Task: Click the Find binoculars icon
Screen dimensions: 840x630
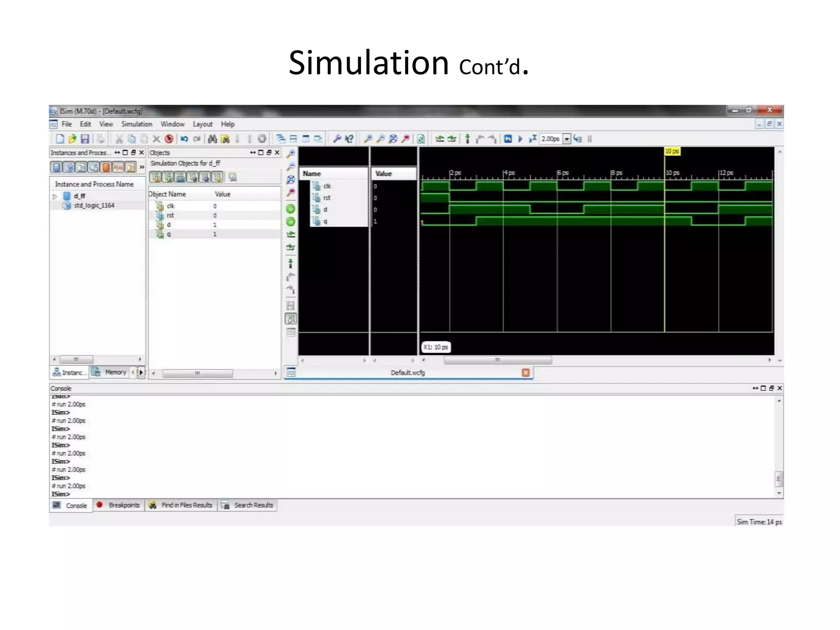Action: pos(212,139)
